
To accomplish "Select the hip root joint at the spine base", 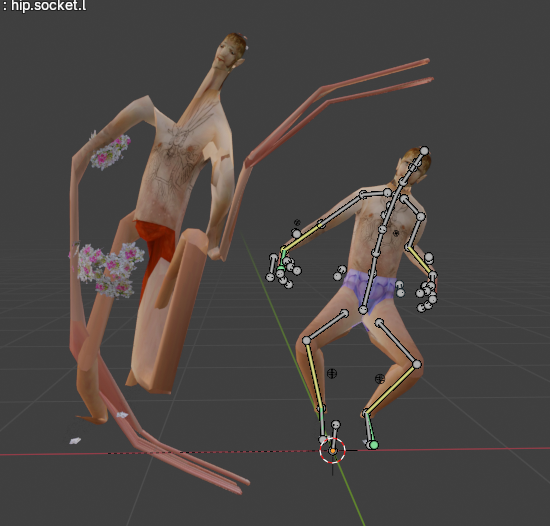I will coord(363,310).
